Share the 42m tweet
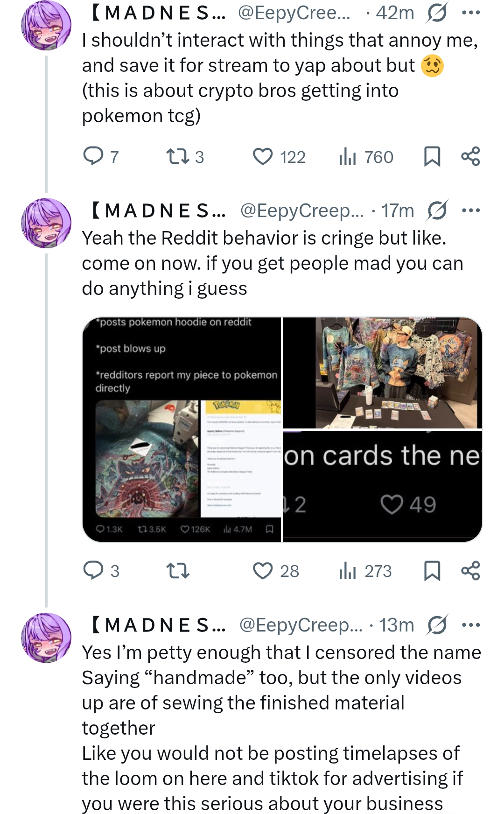The width and height of the screenshot is (504, 814). coord(470,156)
